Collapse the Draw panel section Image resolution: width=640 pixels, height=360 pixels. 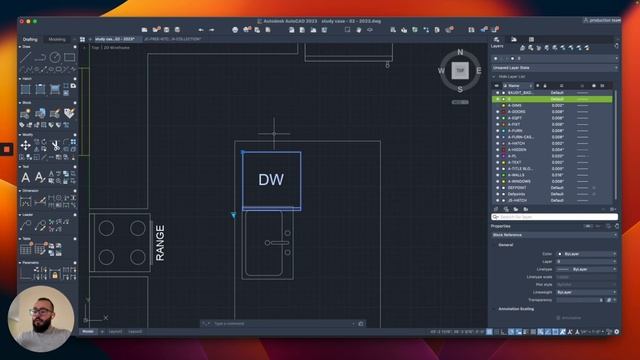point(20,47)
